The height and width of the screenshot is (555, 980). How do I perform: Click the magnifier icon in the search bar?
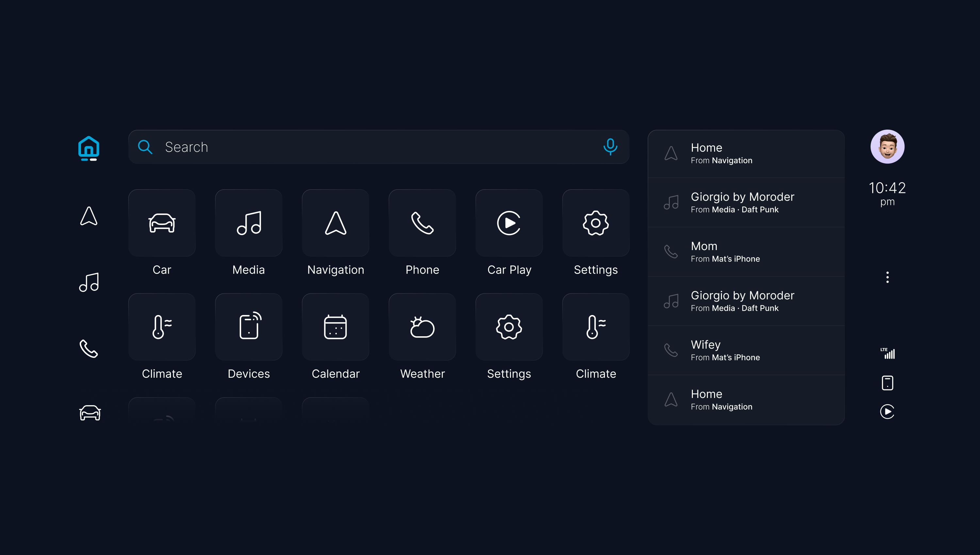click(145, 147)
